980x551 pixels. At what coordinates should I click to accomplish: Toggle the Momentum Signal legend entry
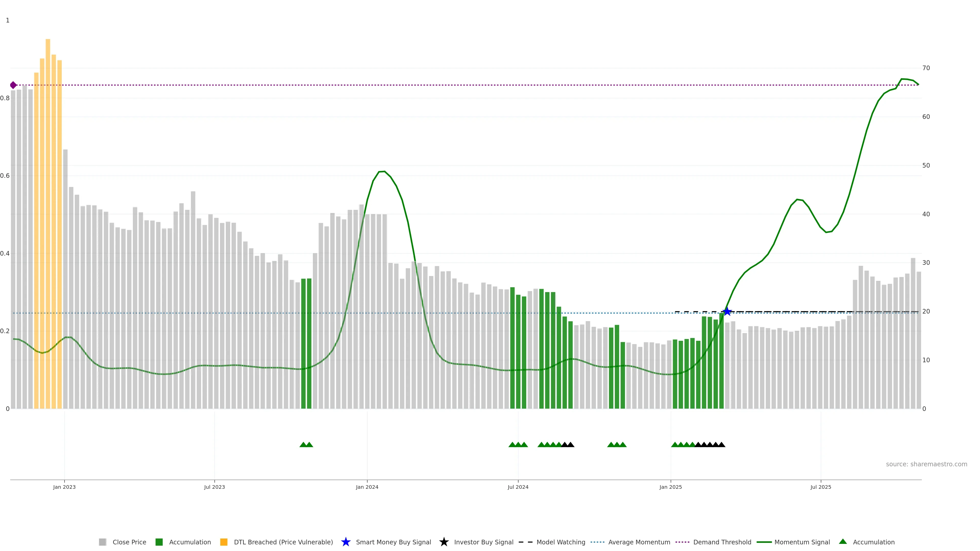pos(802,542)
